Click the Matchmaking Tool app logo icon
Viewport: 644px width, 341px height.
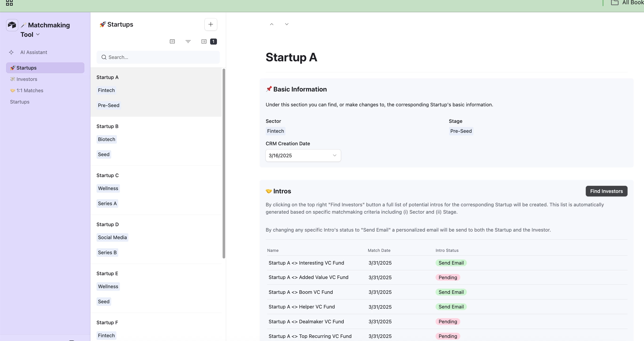click(12, 25)
